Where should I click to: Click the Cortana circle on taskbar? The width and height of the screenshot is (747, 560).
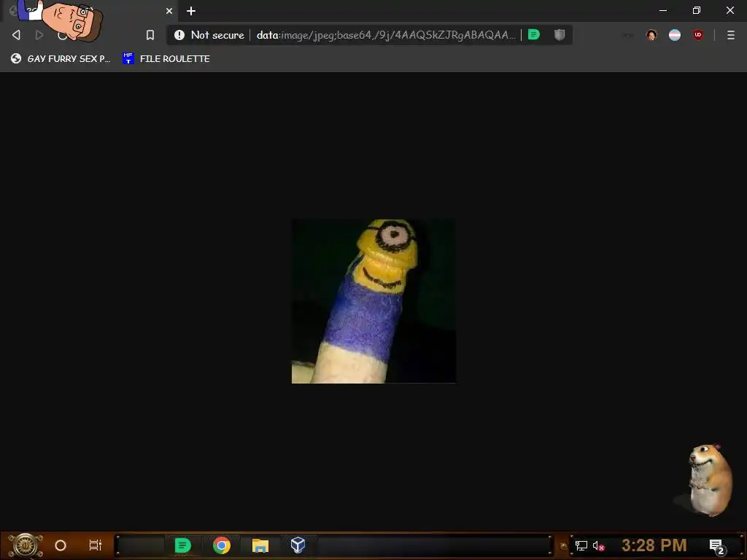tap(61, 545)
